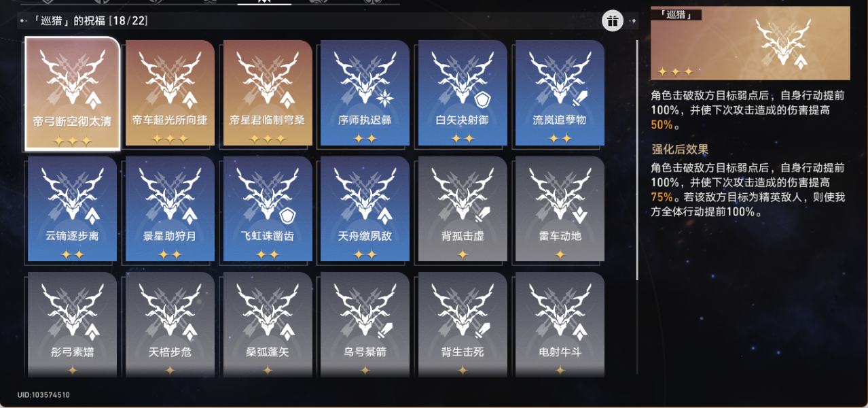Select the 雷车动地 blessing card
Screen dimensions: 868x408
(560, 209)
